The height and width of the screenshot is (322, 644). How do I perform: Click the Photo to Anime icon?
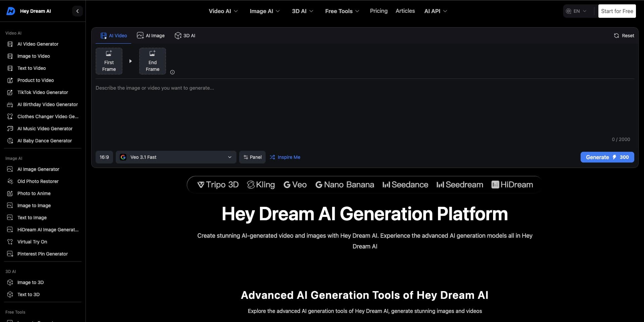(10, 193)
